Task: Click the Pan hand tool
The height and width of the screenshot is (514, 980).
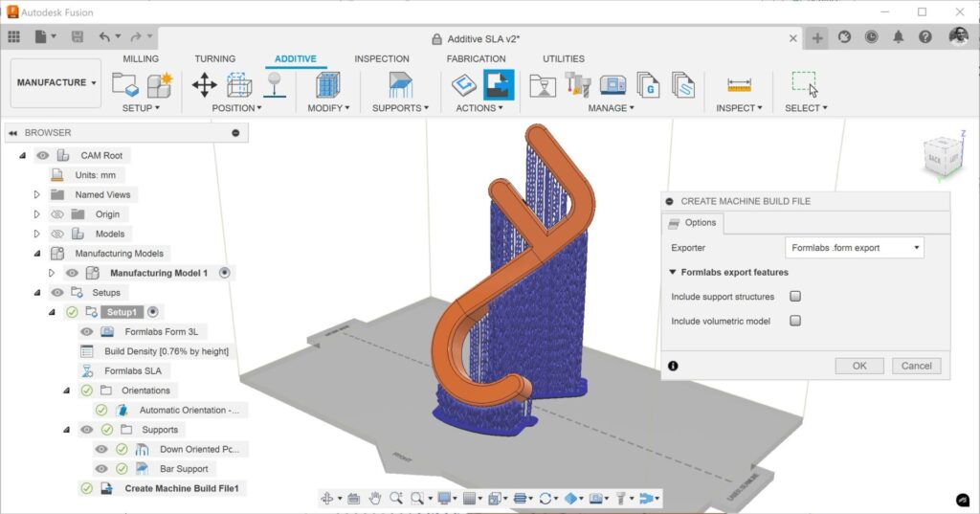Action: [374, 498]
